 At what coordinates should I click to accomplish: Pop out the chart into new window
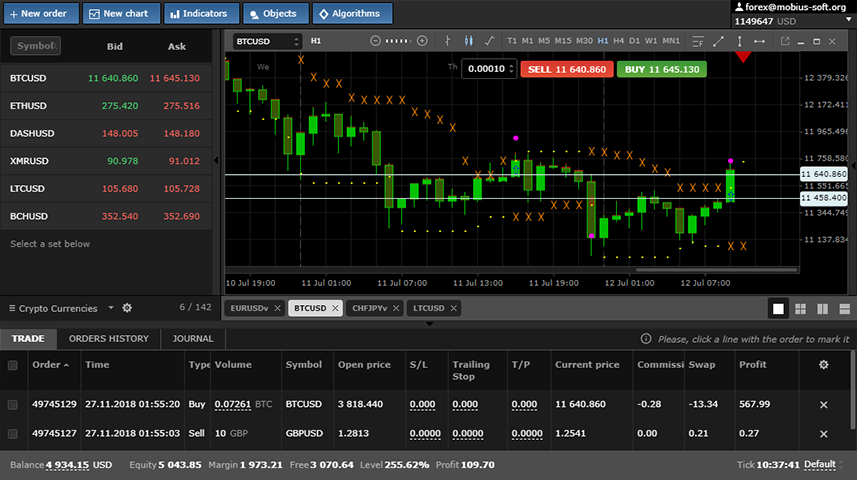785,41
